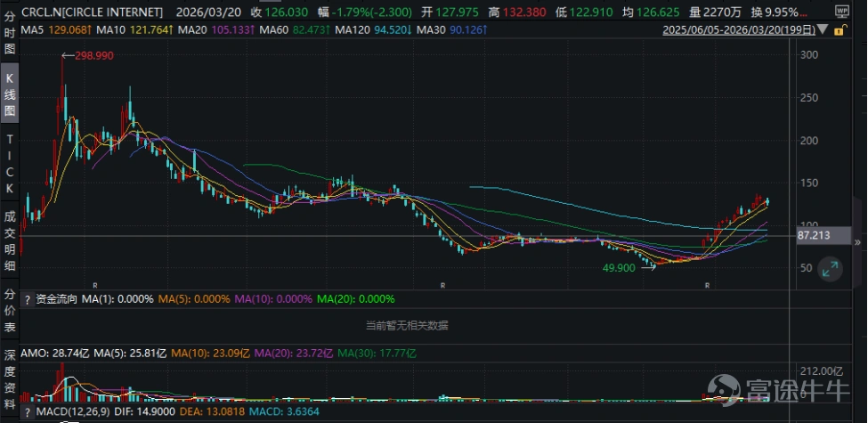Select the MA30 90.126 indicator label
Screen dimensions: 868x423
[451, 30]
